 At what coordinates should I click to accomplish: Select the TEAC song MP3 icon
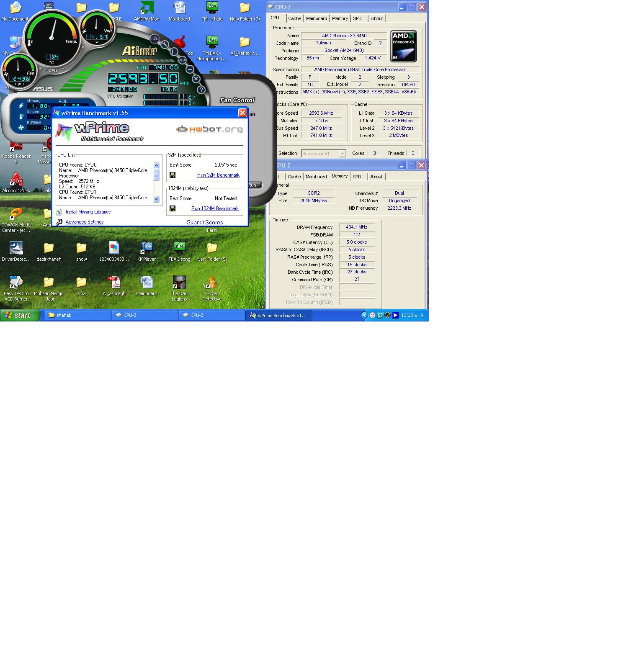coord(179,252)
